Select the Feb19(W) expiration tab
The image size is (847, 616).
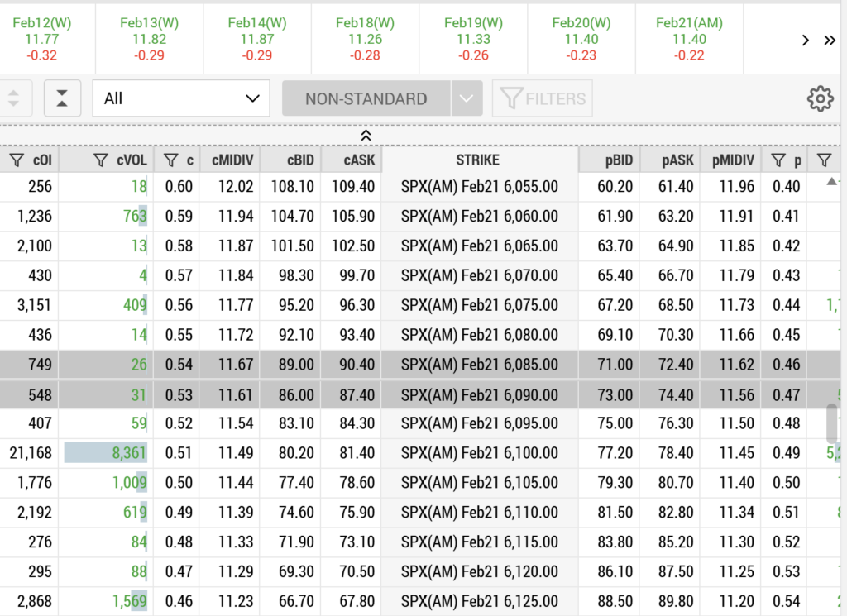click(473, 39)
